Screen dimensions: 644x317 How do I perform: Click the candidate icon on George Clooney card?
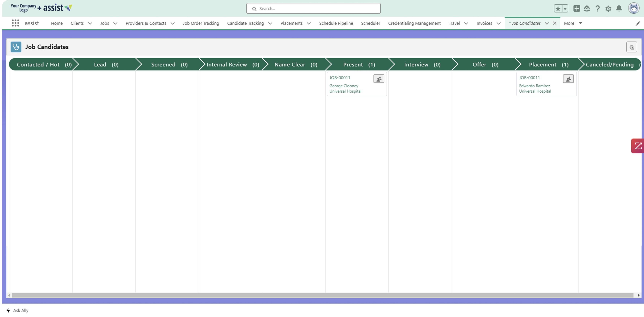[x=379, y=79]
